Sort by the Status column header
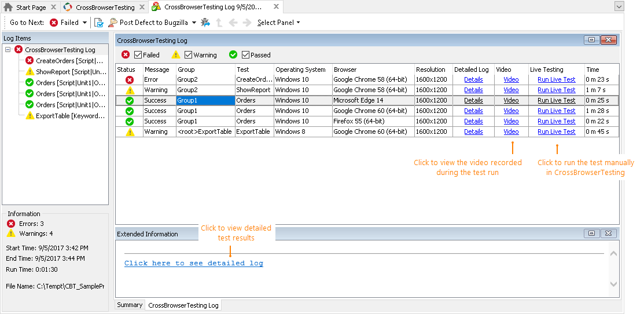644x314 pixels. click(x=130, y=70)
